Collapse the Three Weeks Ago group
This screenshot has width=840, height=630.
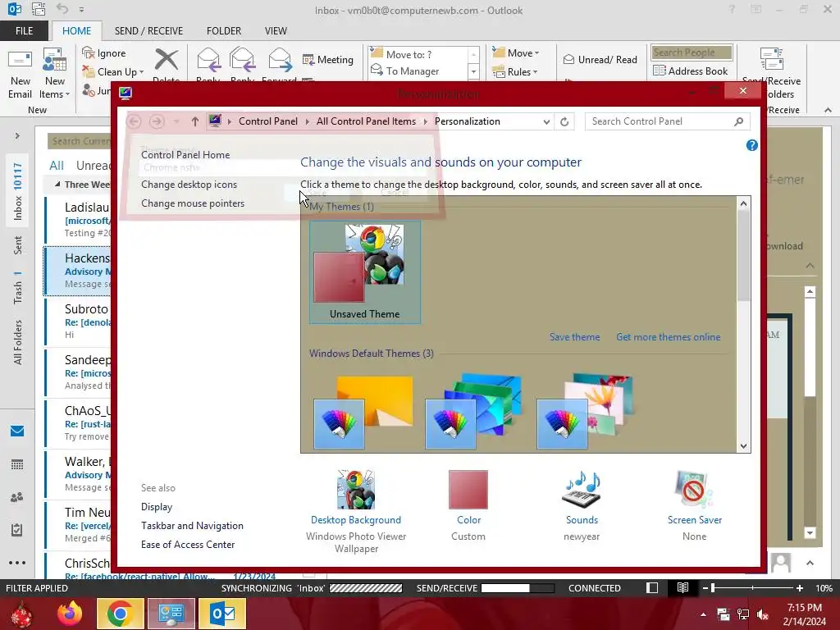[x=57, y=185]
